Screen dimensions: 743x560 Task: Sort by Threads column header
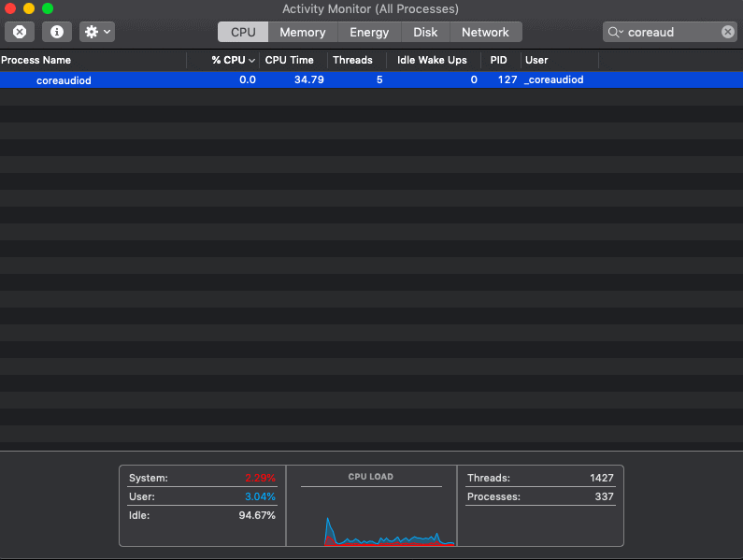357,60
